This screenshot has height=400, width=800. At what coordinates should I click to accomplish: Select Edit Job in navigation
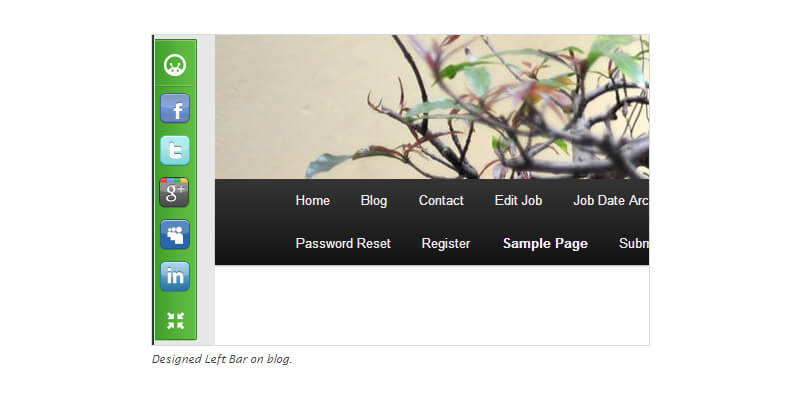[518, 201]
